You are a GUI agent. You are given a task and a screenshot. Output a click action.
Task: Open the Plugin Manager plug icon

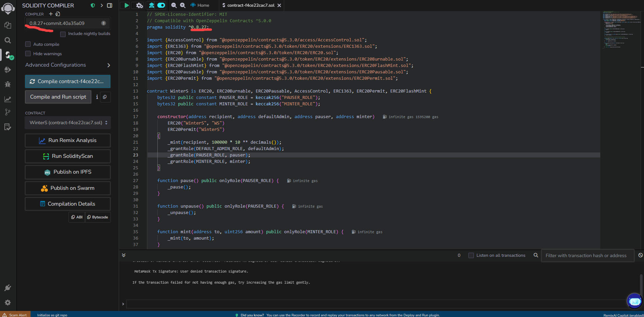tap(8, 288)
